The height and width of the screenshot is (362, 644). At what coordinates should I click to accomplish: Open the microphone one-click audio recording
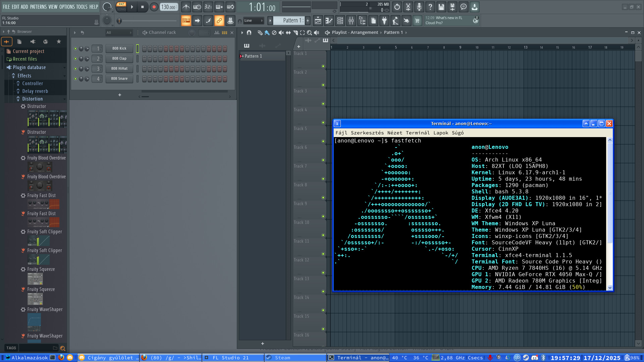point(419,7)
